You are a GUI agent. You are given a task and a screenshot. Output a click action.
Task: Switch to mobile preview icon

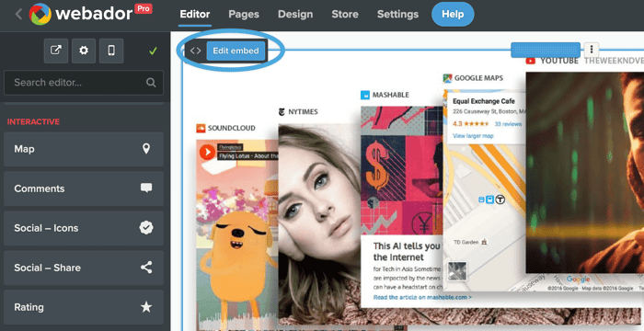click(111, 51)
